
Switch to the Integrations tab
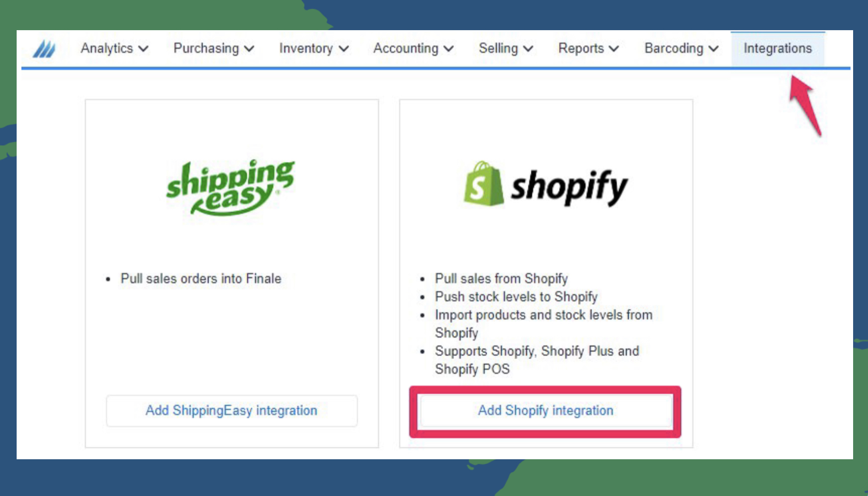777,49
